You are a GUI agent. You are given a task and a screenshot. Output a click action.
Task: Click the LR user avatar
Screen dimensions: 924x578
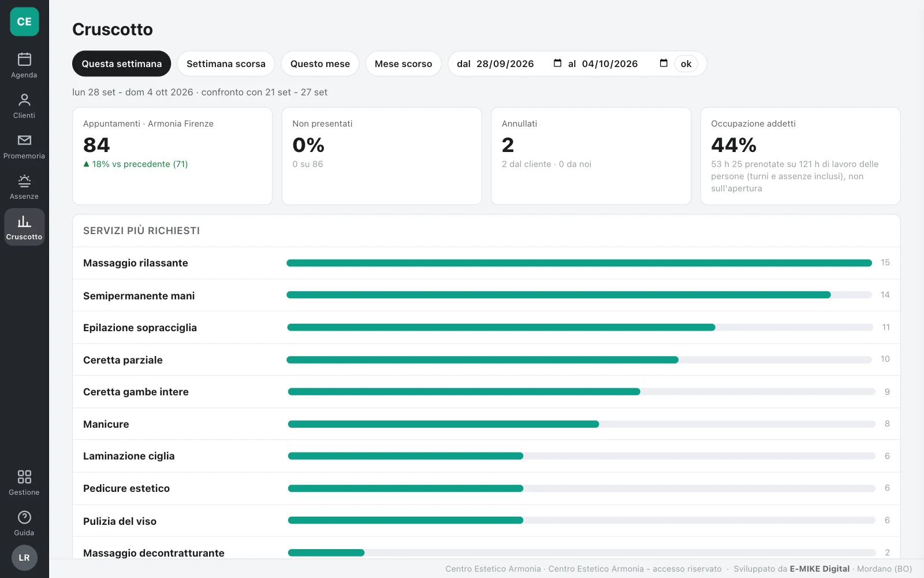[x=24, y=558]
